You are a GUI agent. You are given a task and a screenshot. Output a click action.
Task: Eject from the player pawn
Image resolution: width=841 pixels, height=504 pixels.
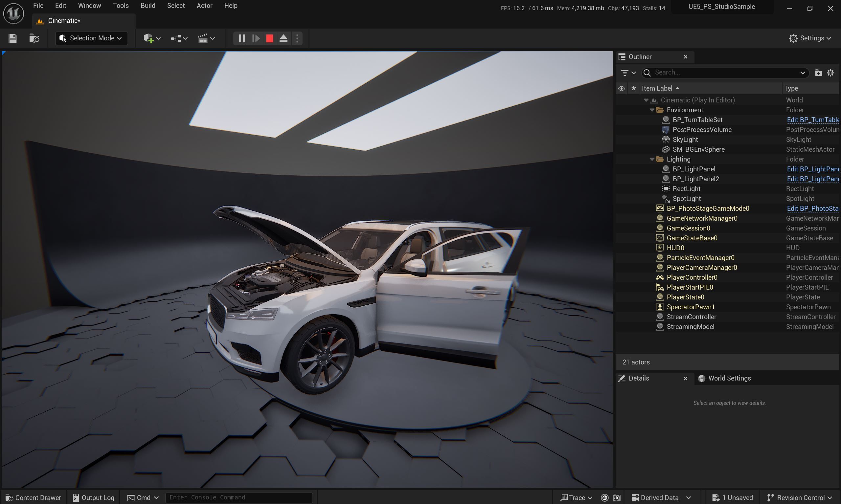(x=283, y=38)
